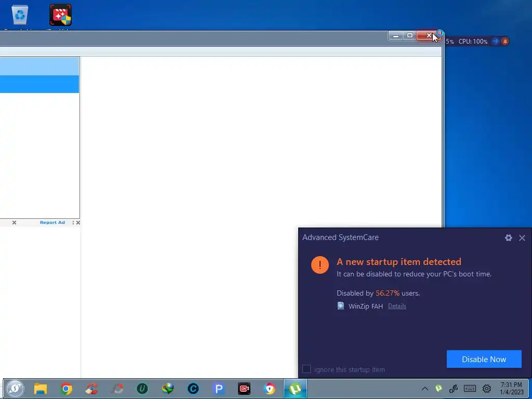The width and height of the screenshot is (532, 399).
Task: Open the Recycle Bin desktop icon
Action: [x=20, y=16]
